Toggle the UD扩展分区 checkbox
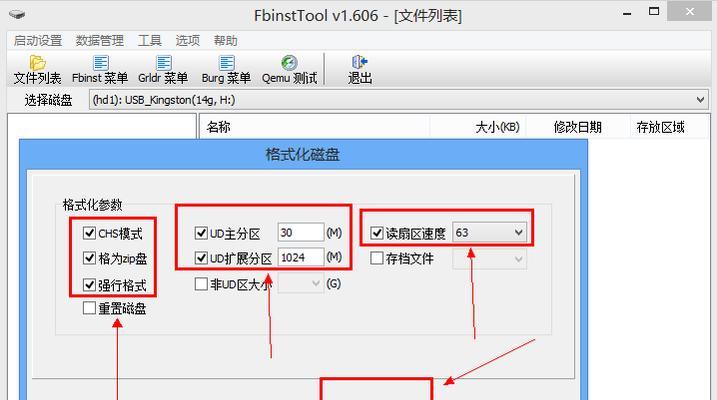This screenshot has height=400, width=717. 201,258
